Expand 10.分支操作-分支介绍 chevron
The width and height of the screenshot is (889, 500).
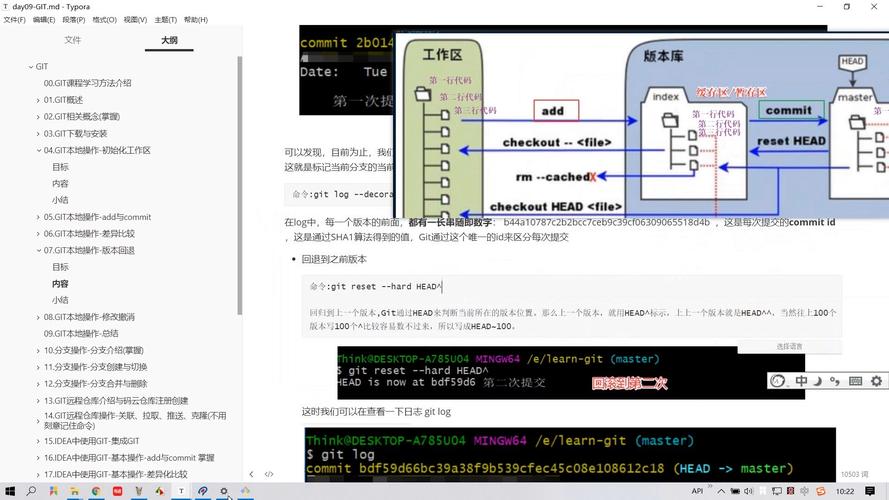pyautogui.click(x=39, y=350)
